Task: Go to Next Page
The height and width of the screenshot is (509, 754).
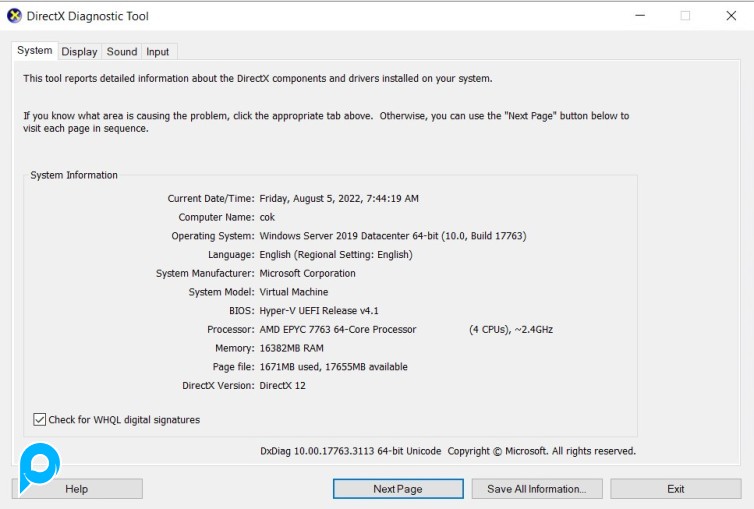Action: (398, 489)
